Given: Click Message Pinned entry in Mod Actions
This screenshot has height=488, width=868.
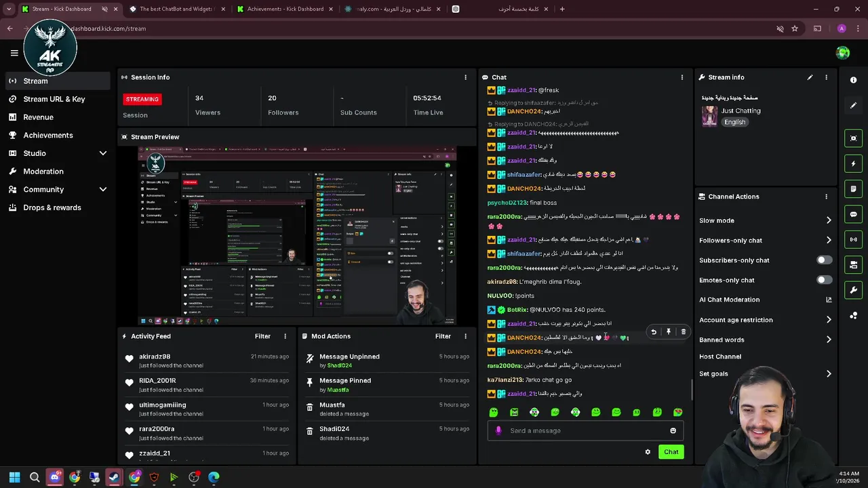Looking at the screenshot, I should tap(387, 385).
